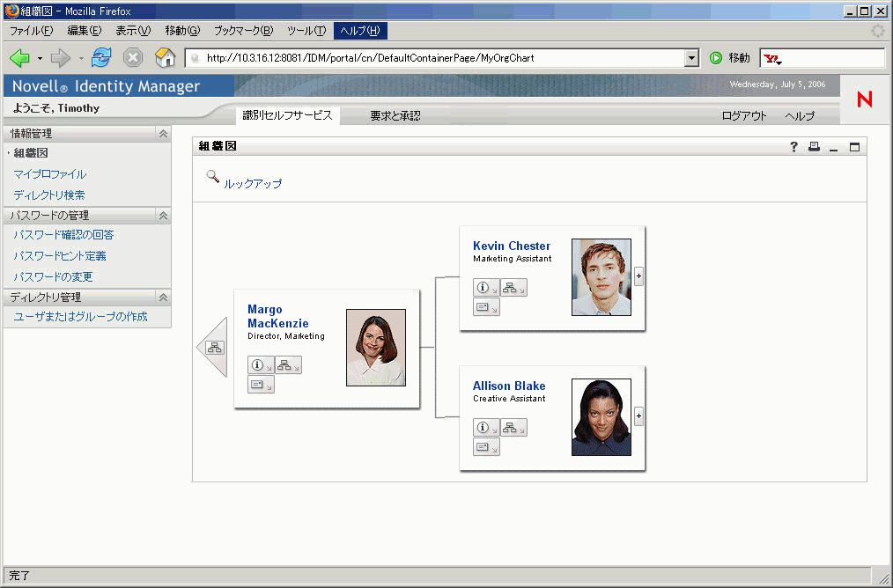Switch to the 識別セルフサービス tab

pyautogui.click(x=288, y=115)
